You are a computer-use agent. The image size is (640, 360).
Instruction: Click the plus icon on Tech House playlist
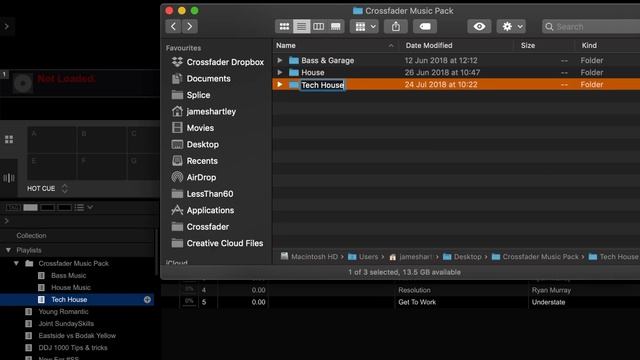coord(147,300)
